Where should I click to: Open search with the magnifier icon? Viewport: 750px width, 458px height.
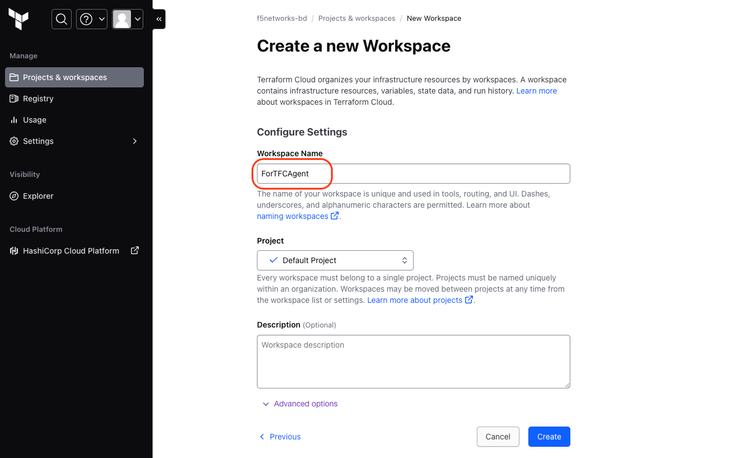coord(61,19)
